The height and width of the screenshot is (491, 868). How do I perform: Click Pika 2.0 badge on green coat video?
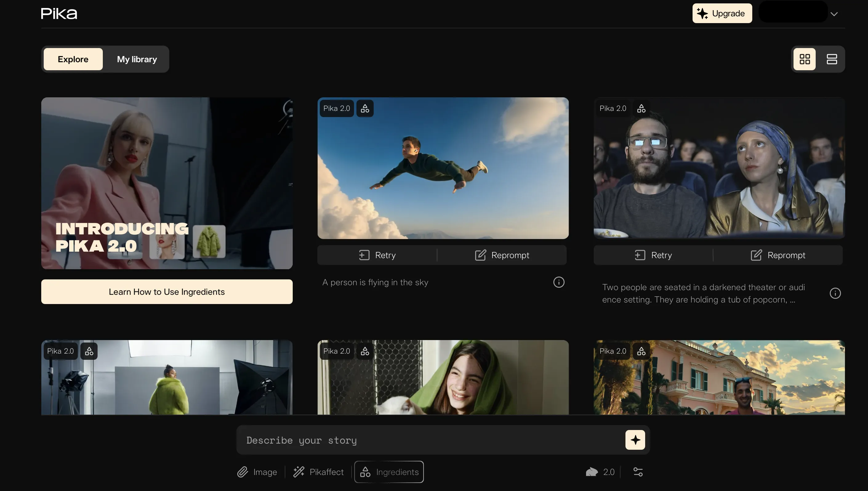[x=60, y=351]
